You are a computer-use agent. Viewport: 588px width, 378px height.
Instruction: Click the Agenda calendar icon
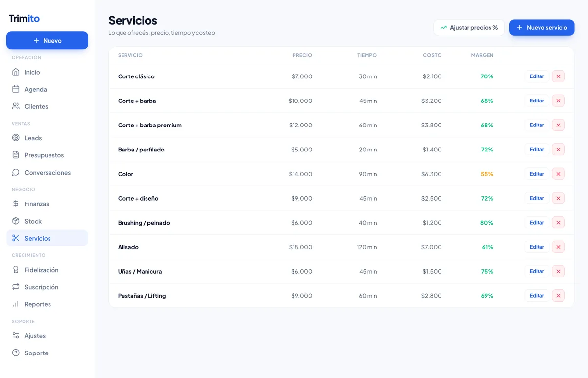16,89
